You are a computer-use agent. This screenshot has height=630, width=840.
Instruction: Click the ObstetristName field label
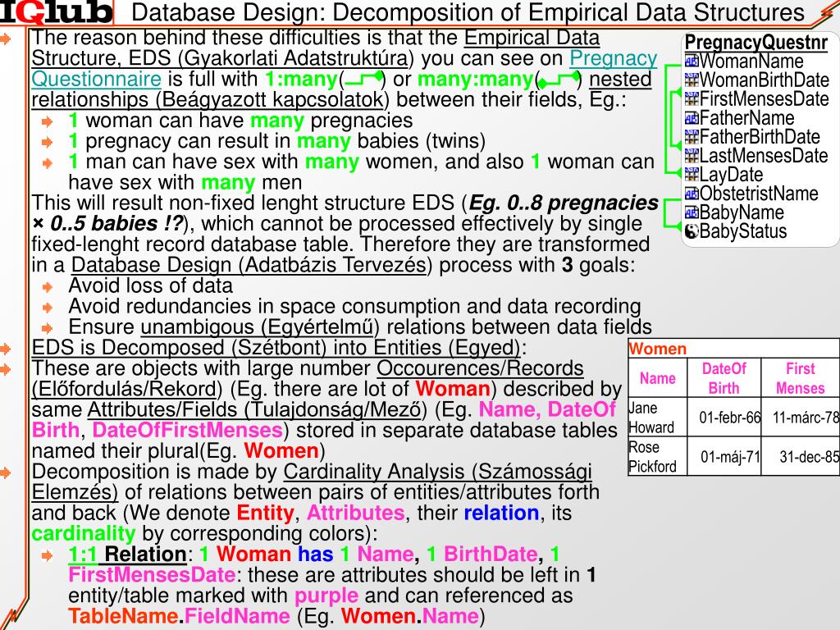pos(759,194)
